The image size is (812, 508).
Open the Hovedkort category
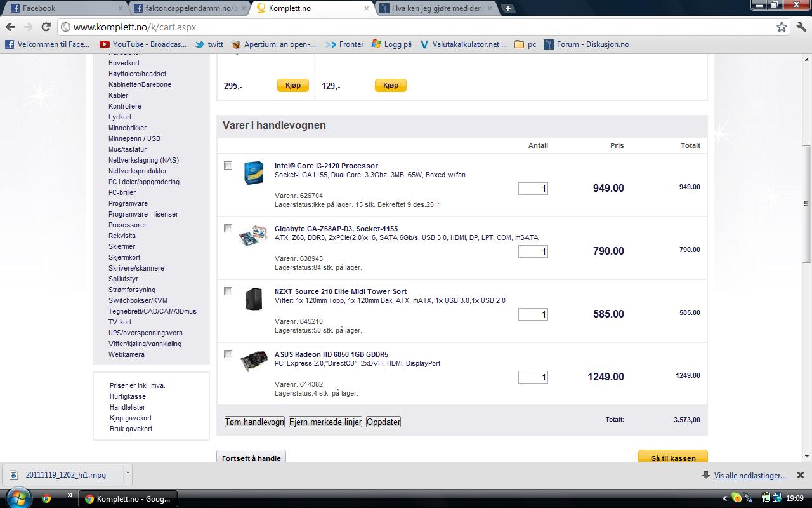click(124, 63)
